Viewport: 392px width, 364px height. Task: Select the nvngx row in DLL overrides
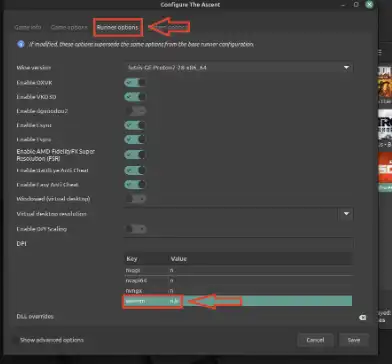[x=238, y=291]
